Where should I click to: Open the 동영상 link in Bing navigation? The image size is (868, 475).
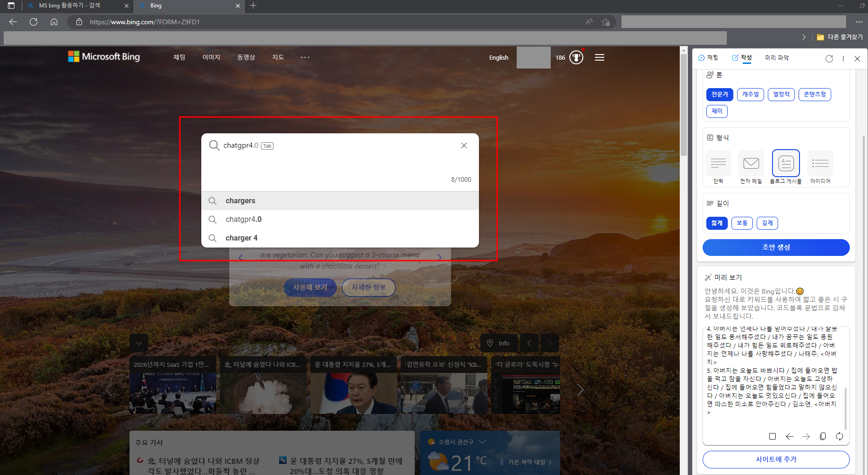(246, 57)
